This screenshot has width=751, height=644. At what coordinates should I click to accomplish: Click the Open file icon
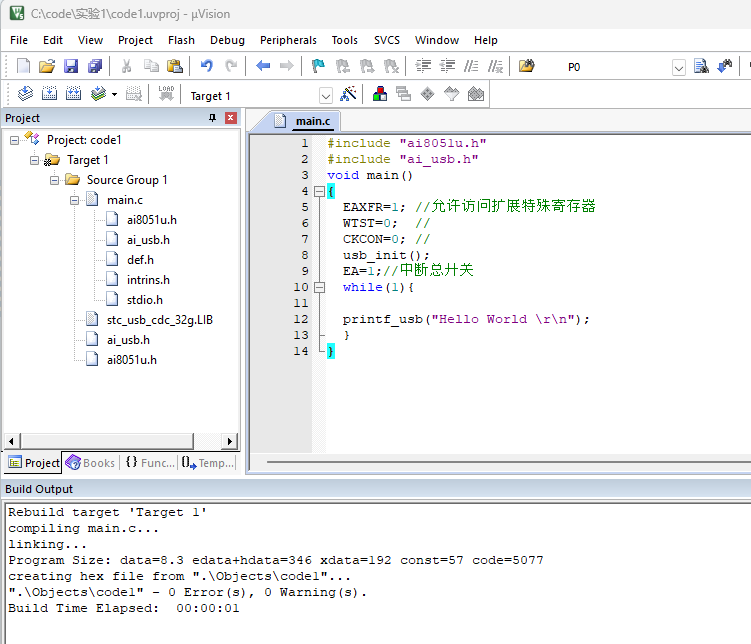click(x=47, y=66)
